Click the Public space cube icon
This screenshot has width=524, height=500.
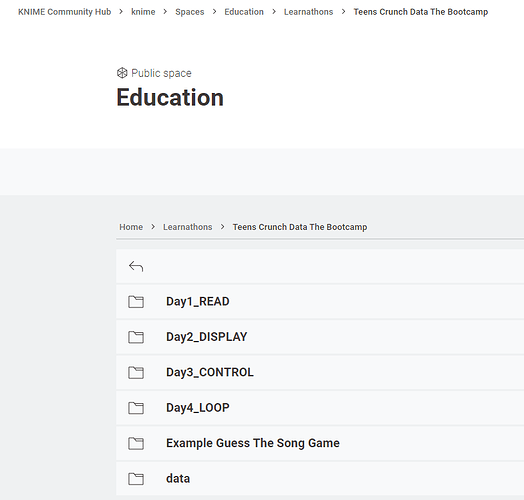(122, 73)
